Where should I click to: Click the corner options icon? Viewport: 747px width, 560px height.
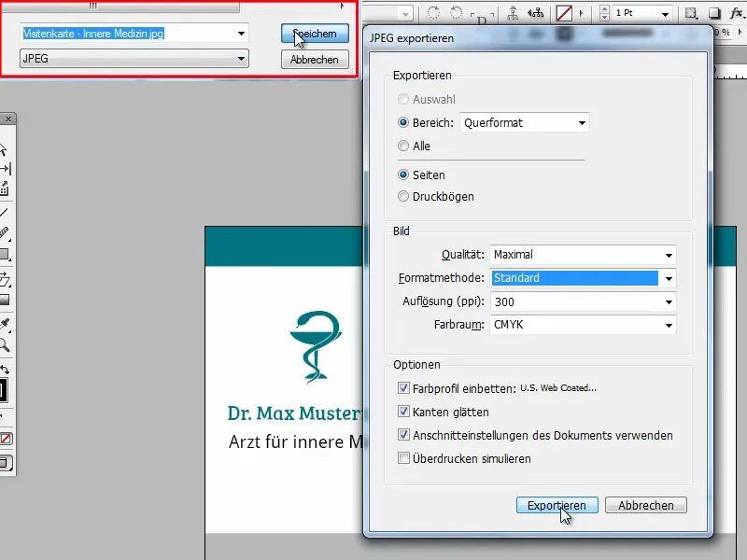click(x=691, y=13)
